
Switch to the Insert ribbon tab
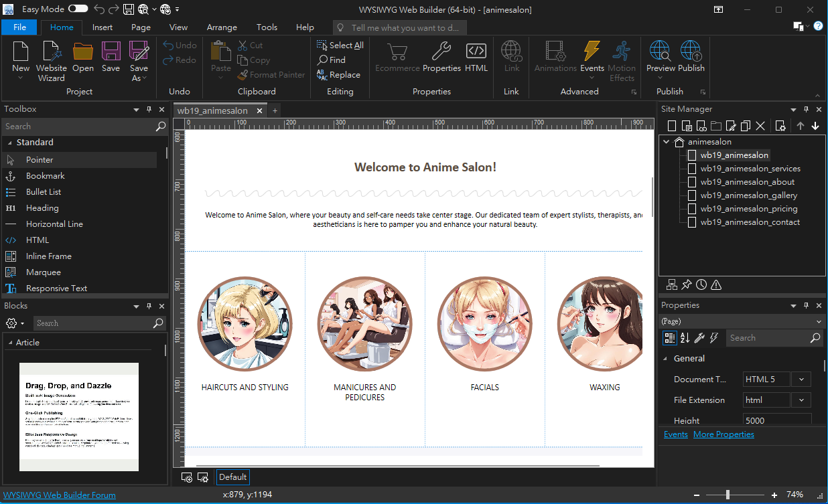point(102,27)
